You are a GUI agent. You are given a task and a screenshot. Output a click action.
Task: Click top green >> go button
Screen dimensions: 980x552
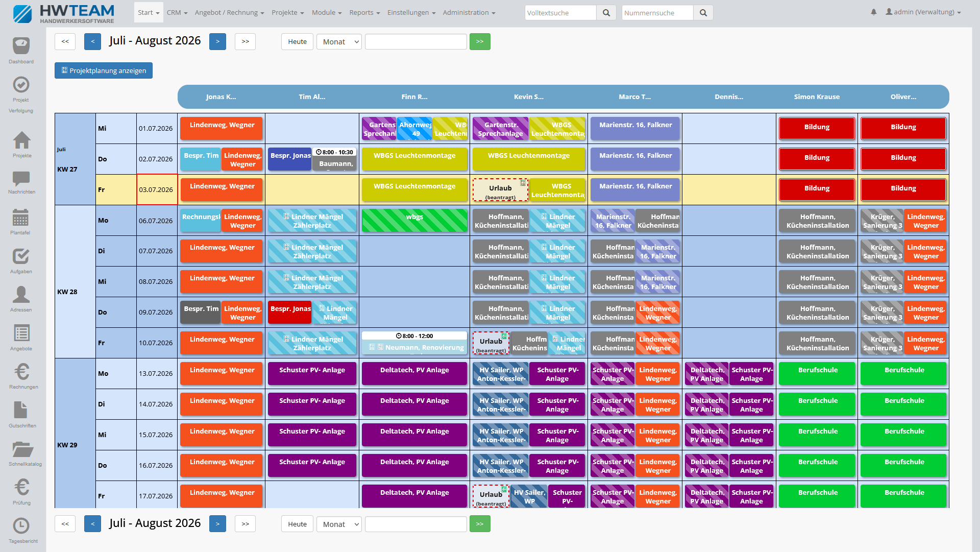[480, 42]
